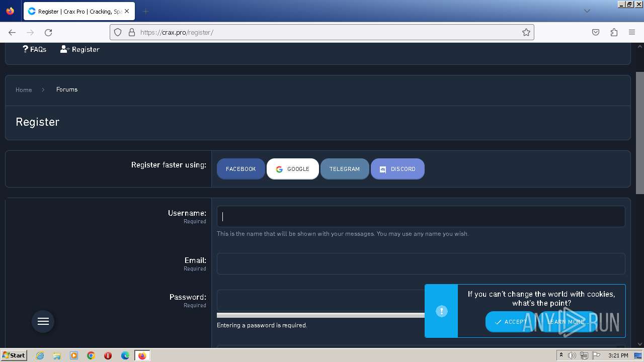Click the page vertical scrollbar thumb
Image resolution: width=644 pixels, height=362 pixels.
click(x=640, y=133)
